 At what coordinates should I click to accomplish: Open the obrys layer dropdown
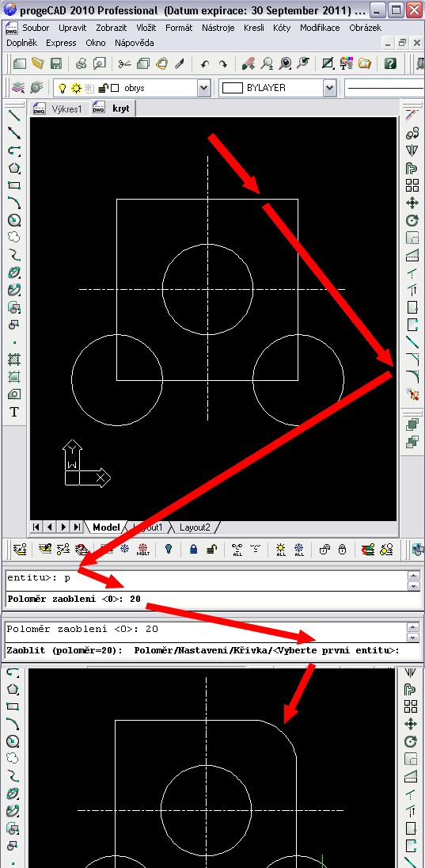(203, 88)
